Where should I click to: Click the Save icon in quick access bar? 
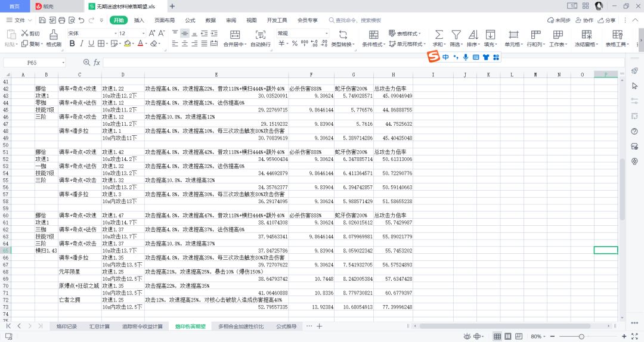[x=42, y=20]
